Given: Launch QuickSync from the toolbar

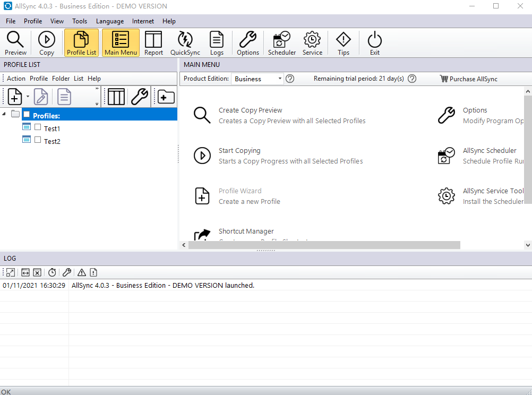Looking at the screenshot, I should (x=185, y=43).
